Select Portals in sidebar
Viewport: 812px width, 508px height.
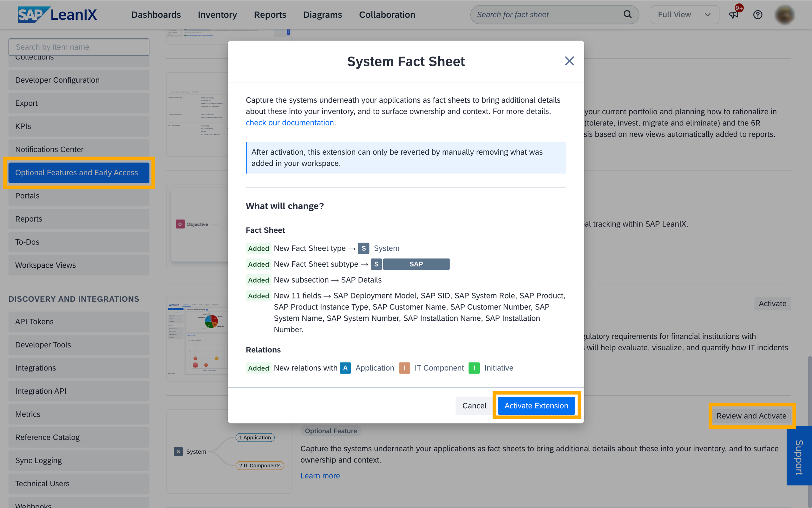pyautogui.click(x=79, y=196)
